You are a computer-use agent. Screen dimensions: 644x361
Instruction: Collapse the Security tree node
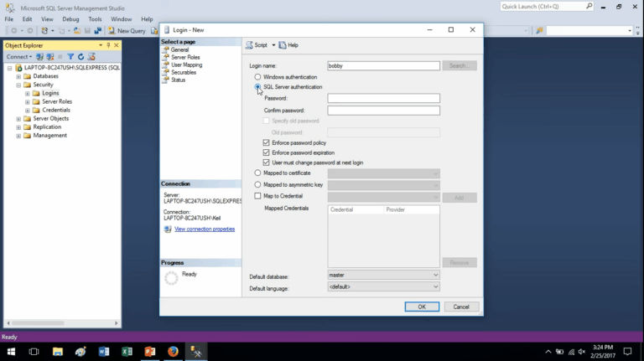[x=18, y=85]
